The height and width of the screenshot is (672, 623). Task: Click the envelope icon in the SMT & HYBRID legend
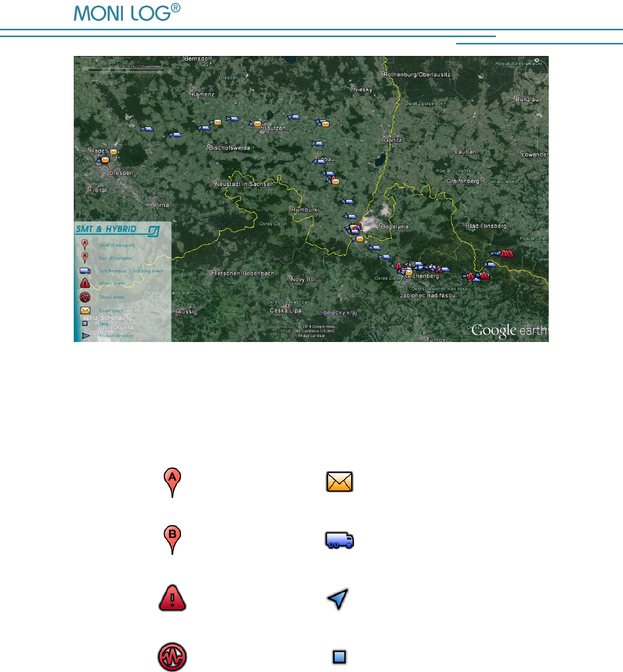point(85,311)
